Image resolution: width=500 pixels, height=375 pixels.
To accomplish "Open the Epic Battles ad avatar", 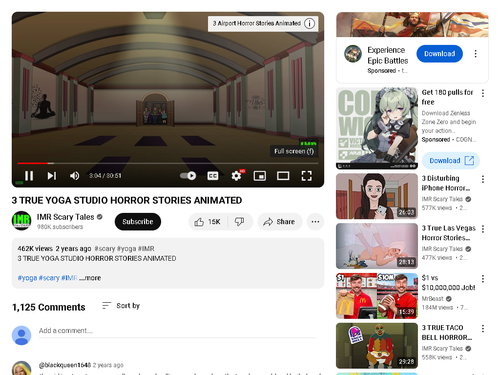I will point(353,54).
